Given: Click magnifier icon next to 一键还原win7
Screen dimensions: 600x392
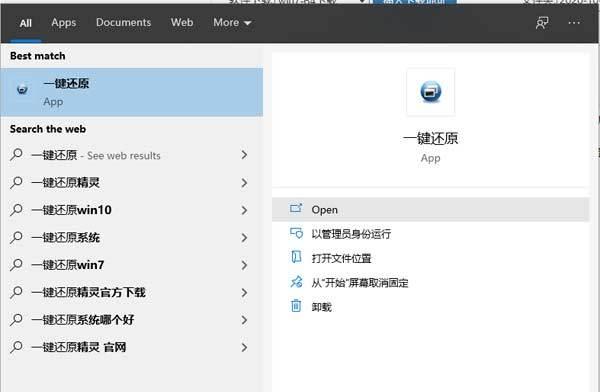Looking at the screenshot, I should [16, 264].
